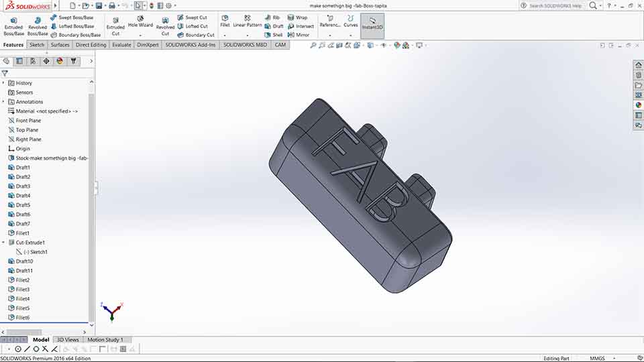The width and height of the screenshot is (644, 362).
Task: Select Sketch1 in the feature tree
Action: tap(36, 252)
